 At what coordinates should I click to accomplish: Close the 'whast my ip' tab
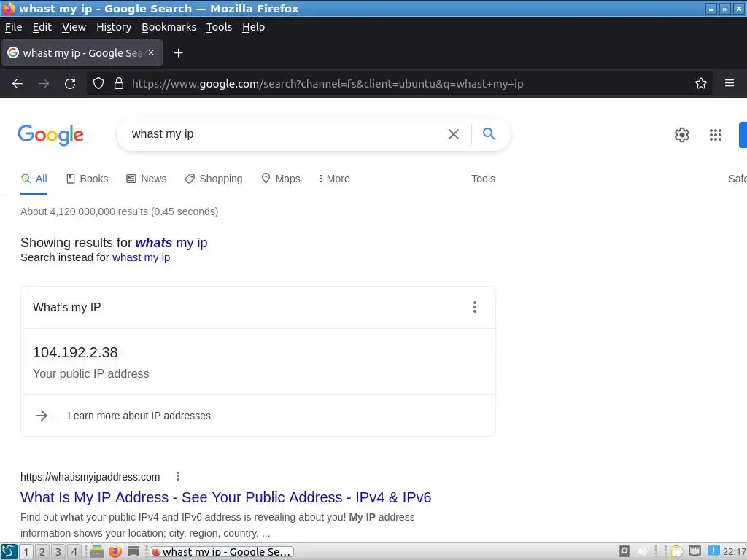(151, 52)
